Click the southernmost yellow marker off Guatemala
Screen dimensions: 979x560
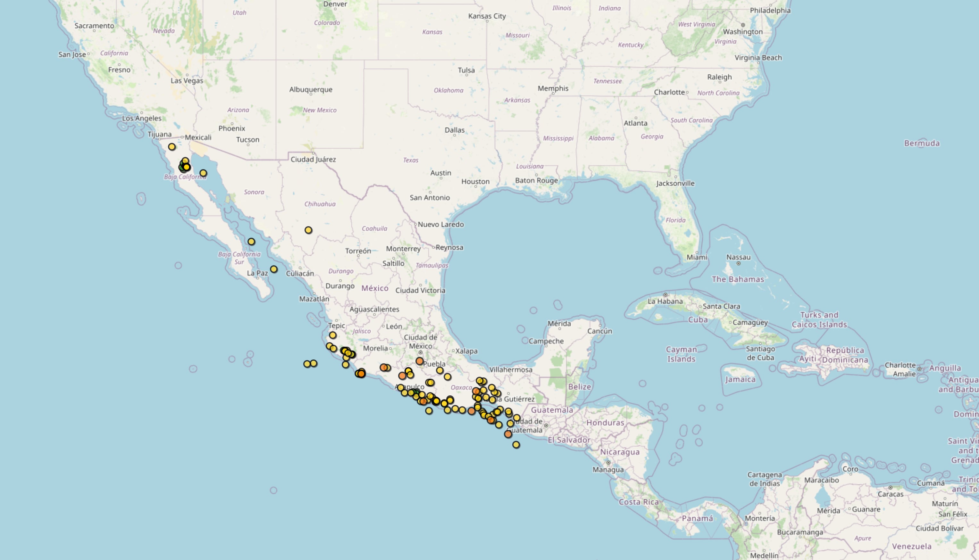[x=516, y=445]
